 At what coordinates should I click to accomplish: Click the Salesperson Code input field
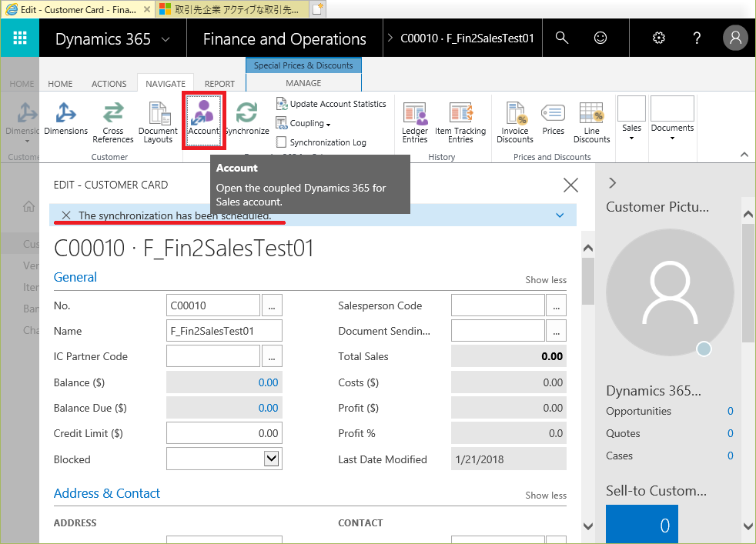click(x=498, y=305)
